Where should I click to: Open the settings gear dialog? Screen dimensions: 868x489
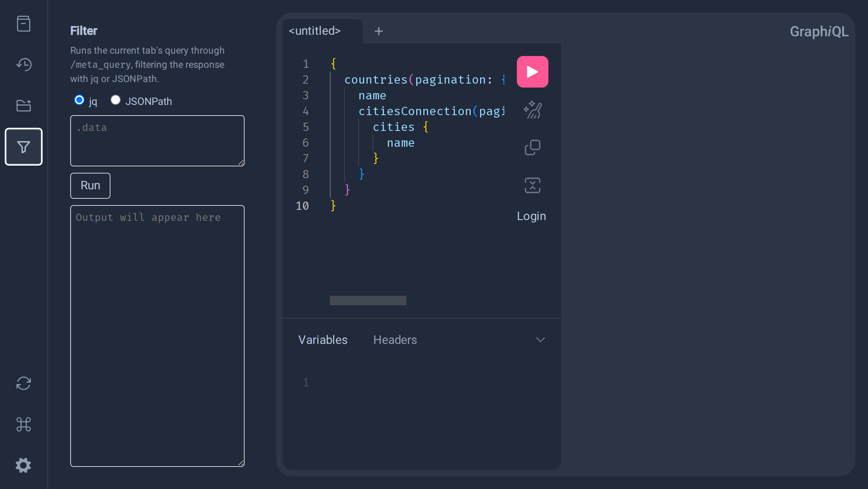point(24,465)
